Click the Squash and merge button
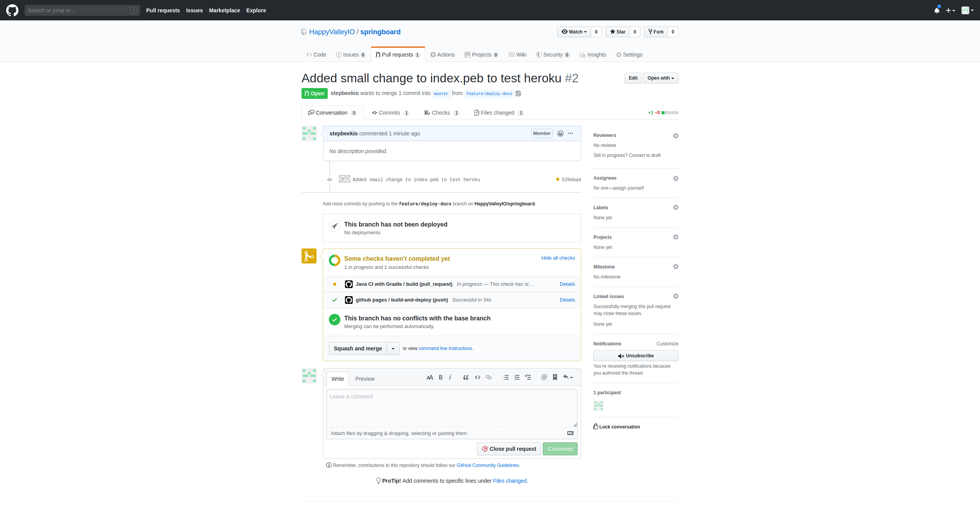 pyautogui.click(x=358, y=348)
